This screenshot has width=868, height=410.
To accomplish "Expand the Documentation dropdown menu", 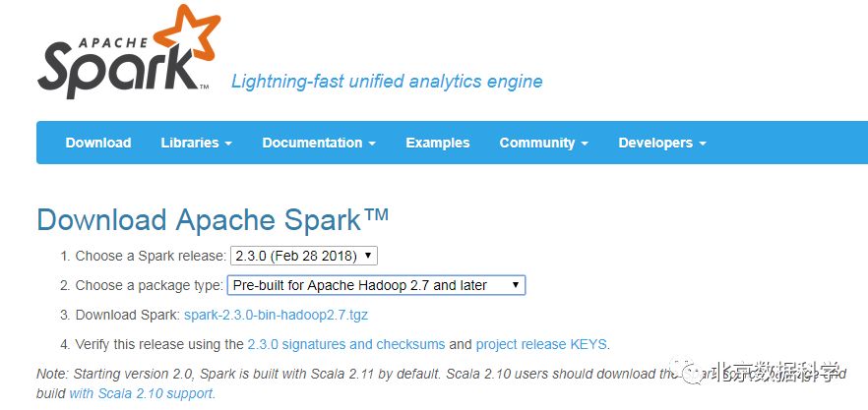I will click(319, 143).
